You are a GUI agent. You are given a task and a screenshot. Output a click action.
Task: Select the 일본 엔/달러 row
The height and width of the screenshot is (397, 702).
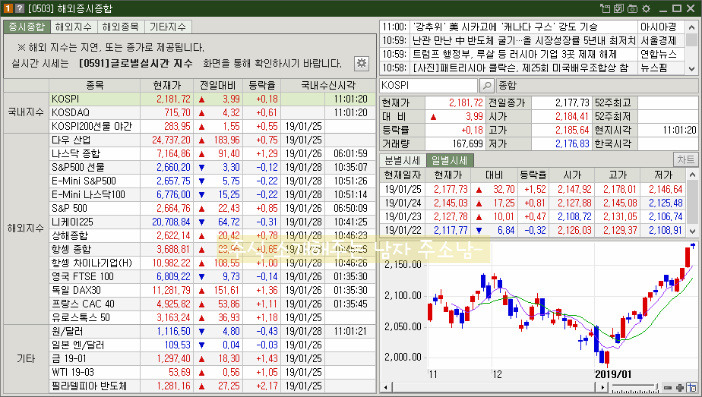pos(212,345)
